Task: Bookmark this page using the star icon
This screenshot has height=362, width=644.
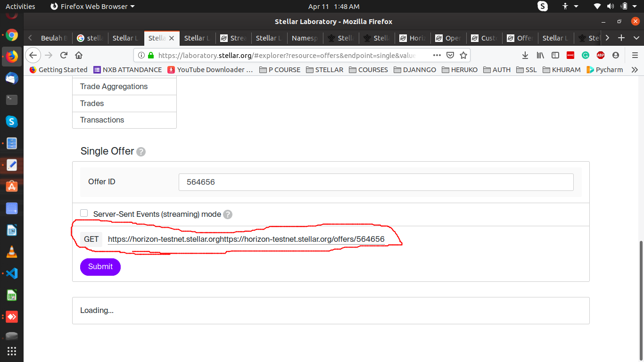Action: [463, 55]
